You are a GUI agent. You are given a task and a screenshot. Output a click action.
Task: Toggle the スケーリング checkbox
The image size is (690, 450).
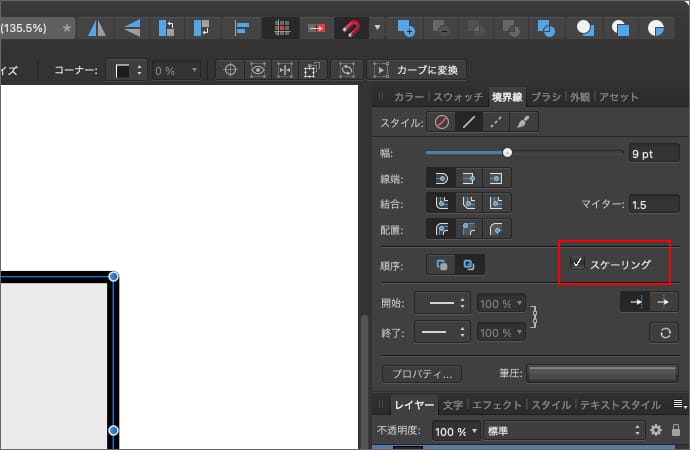(x=577, y=263)
